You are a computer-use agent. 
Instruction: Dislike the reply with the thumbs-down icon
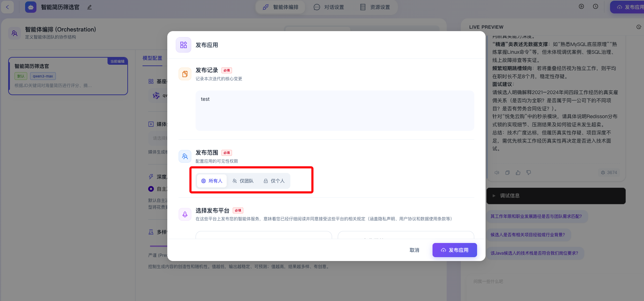pyautogui.click(x=528, y=173)
